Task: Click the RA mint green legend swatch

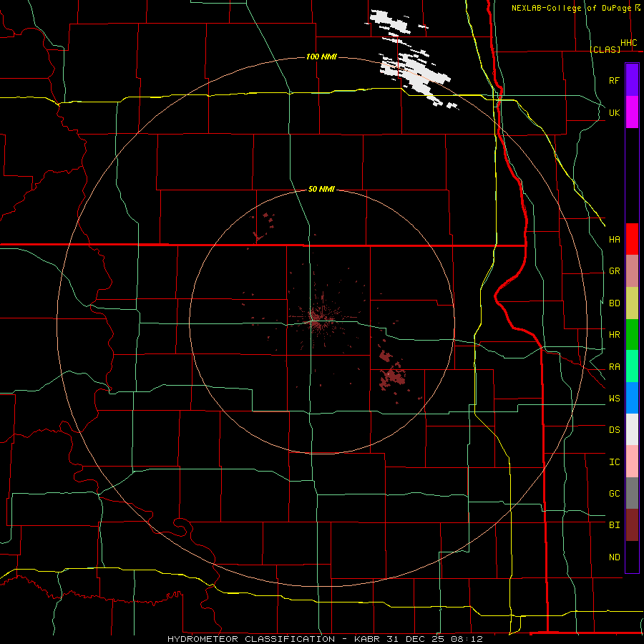Action: [632, 366]
